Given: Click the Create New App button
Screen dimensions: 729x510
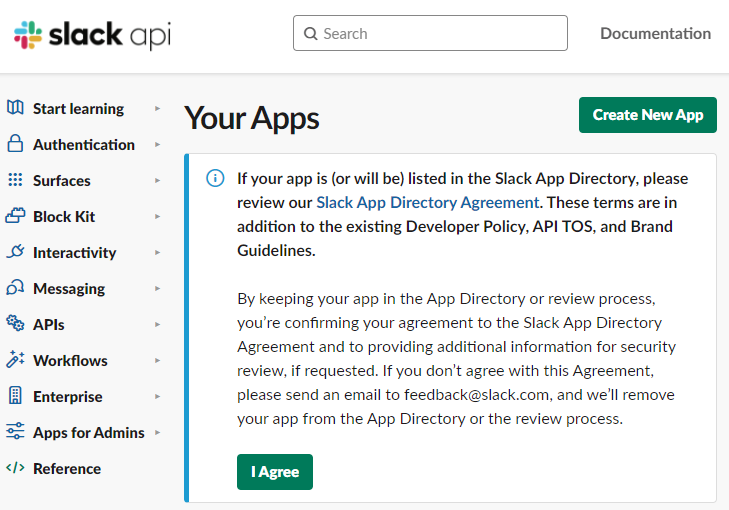Looking at the screenshot, I should 648,115.
